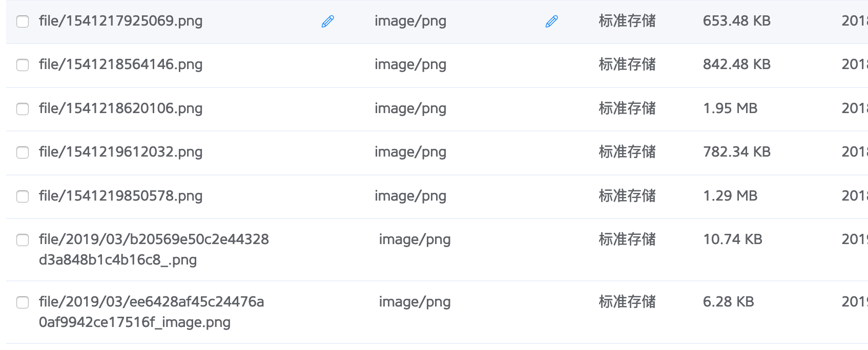Open the file/1541217925069.png entry
868x350 pixels.
coord(120,21)
